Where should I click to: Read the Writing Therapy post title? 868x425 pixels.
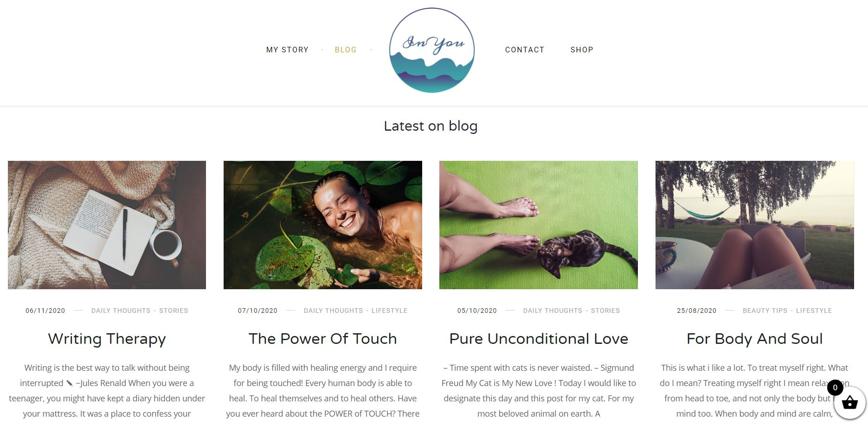tap(107, 339)
